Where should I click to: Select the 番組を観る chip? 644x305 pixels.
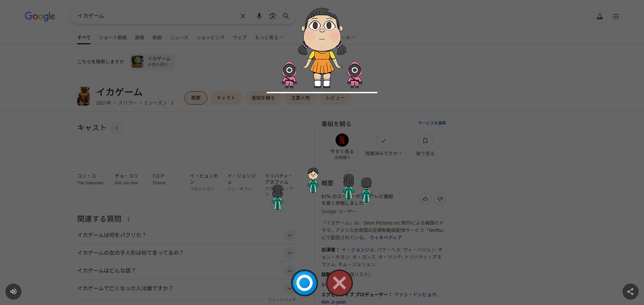(x=263, y=98)
